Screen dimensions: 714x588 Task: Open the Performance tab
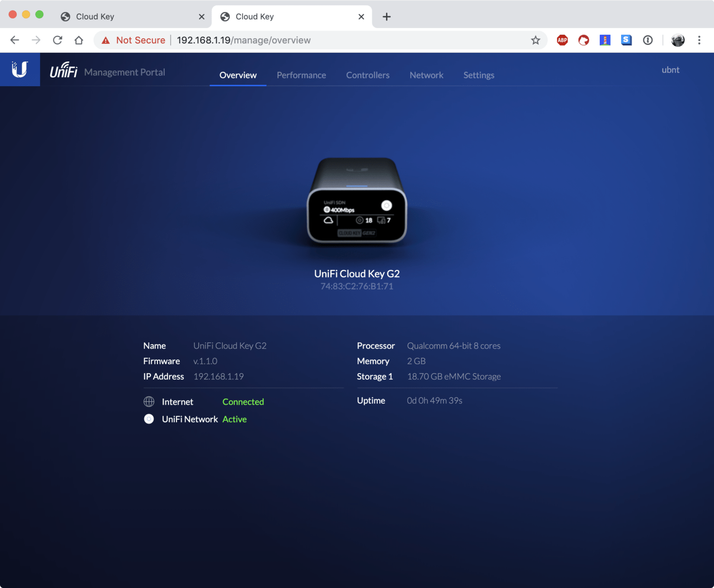[301, 75]
